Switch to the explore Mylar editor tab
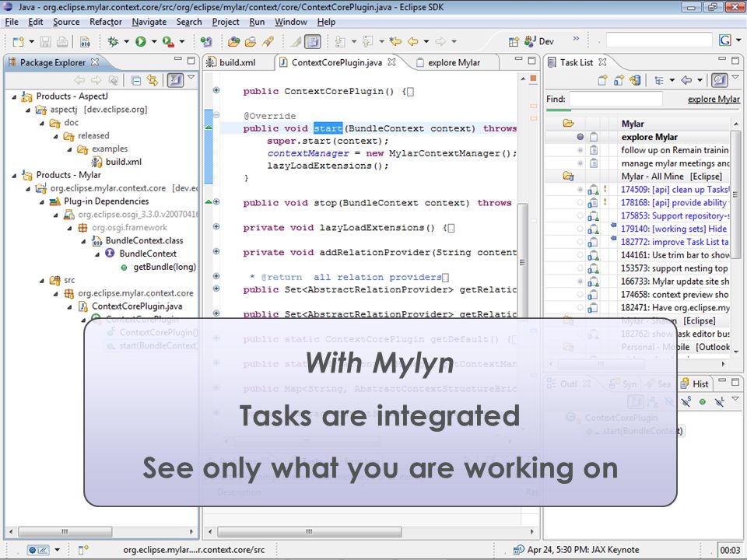747x560 pixels. coord(448,62)
